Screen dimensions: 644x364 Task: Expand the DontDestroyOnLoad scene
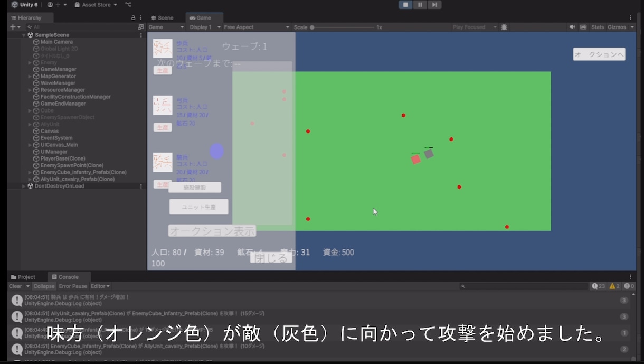pos(24,186)
